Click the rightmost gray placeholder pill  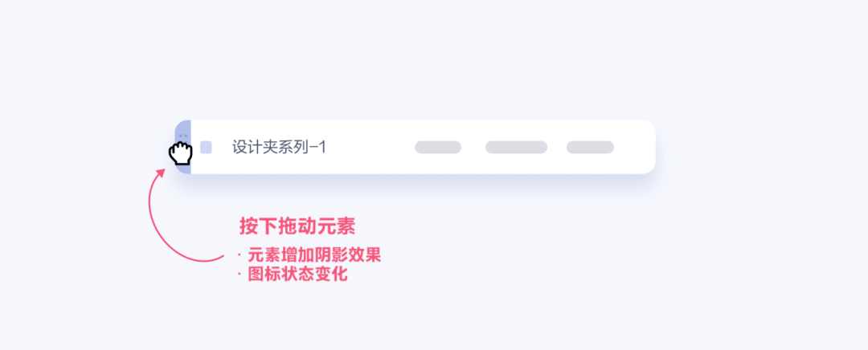point(590,147)
